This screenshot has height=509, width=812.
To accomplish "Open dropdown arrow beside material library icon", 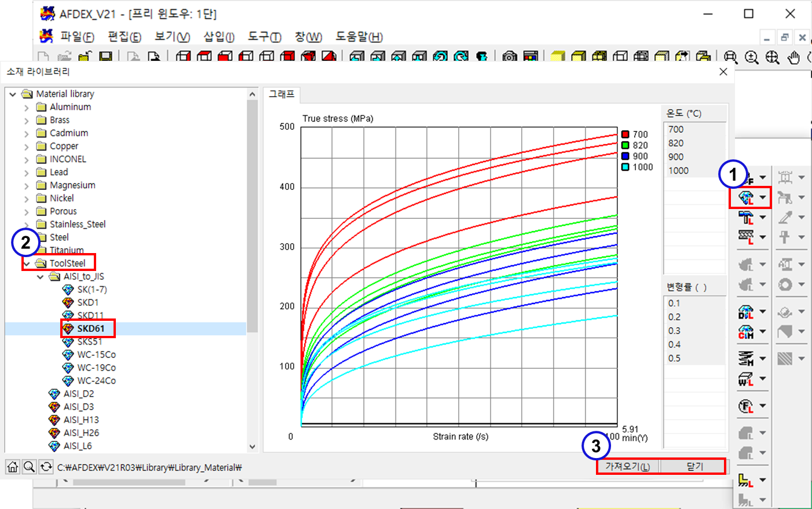I will point(763,197).
